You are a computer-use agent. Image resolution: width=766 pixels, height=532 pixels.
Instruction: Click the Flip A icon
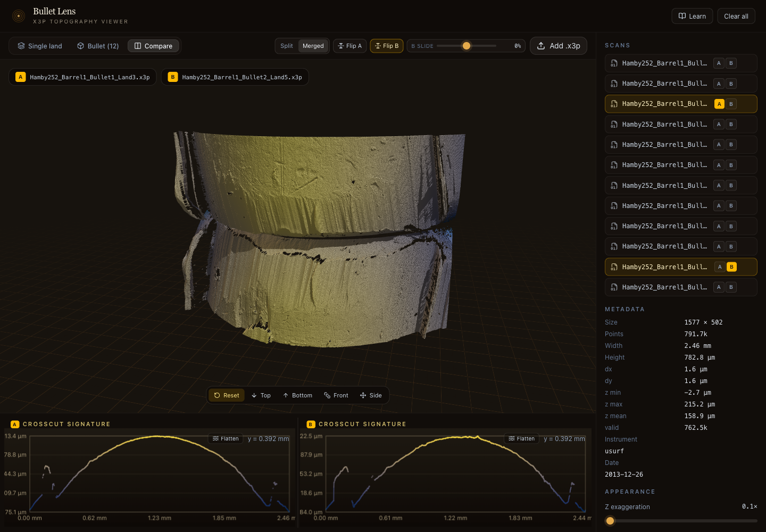[x=343, y=46]
